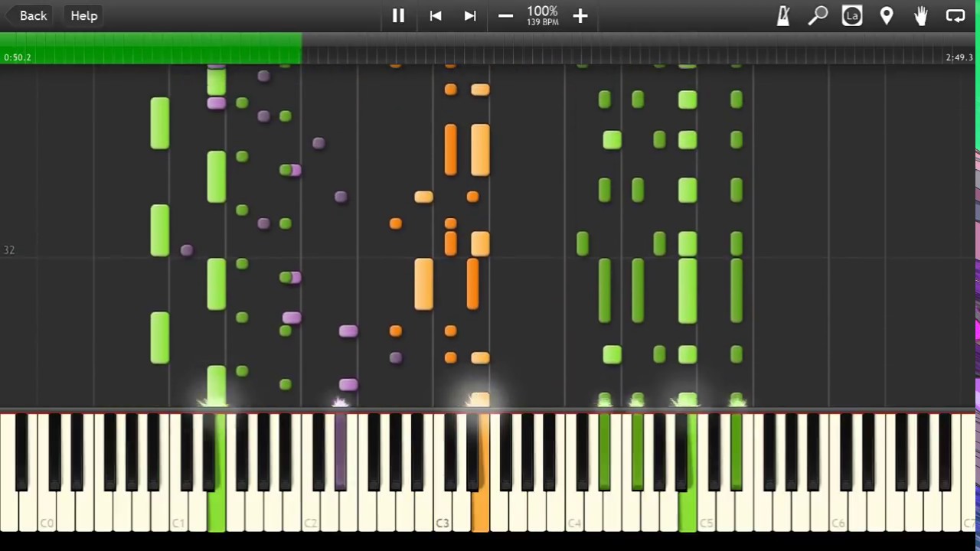Play the lit green white key near C5
This screenshot has width=980, height=551.
pos(687,513)
